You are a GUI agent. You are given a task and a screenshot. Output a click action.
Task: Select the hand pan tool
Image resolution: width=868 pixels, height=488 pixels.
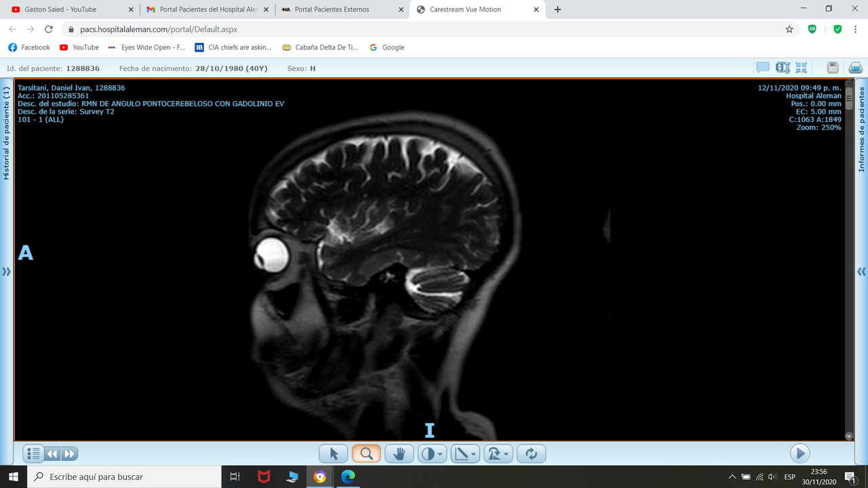click(399, 453)
